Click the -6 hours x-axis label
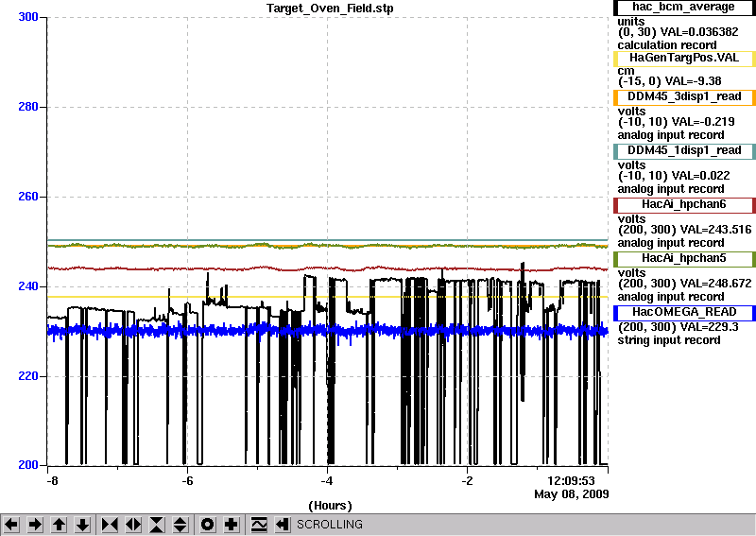756x536 pixels. [x=187, y=481]
